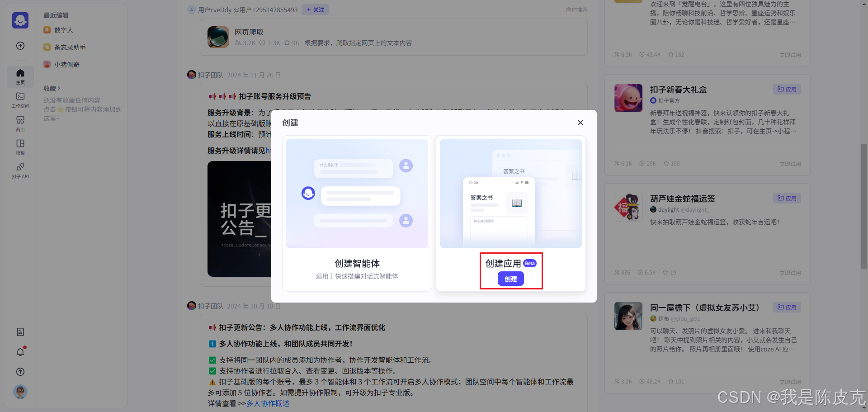Click the blue 创建 button under 创建应用
The height and width of the screenshot is (412, 868).
point(511,279)
